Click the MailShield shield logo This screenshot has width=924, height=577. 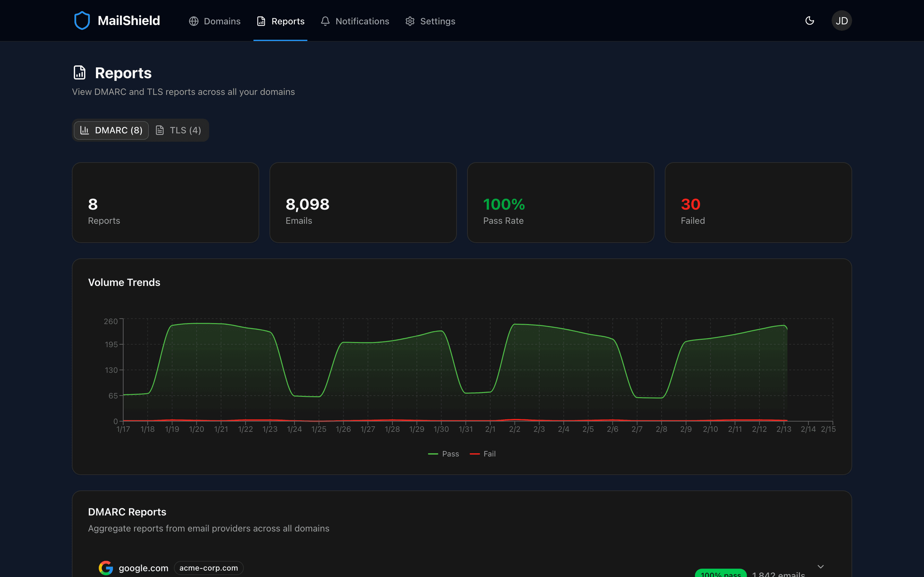pyautogui.click(x=82, y=20)
